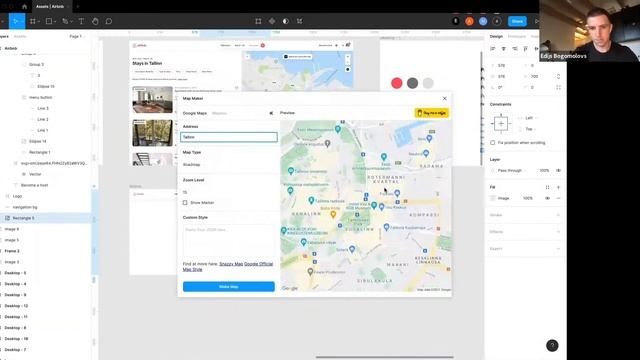
Task: Open fill styles grid icon
Action: tap(547, 187)
